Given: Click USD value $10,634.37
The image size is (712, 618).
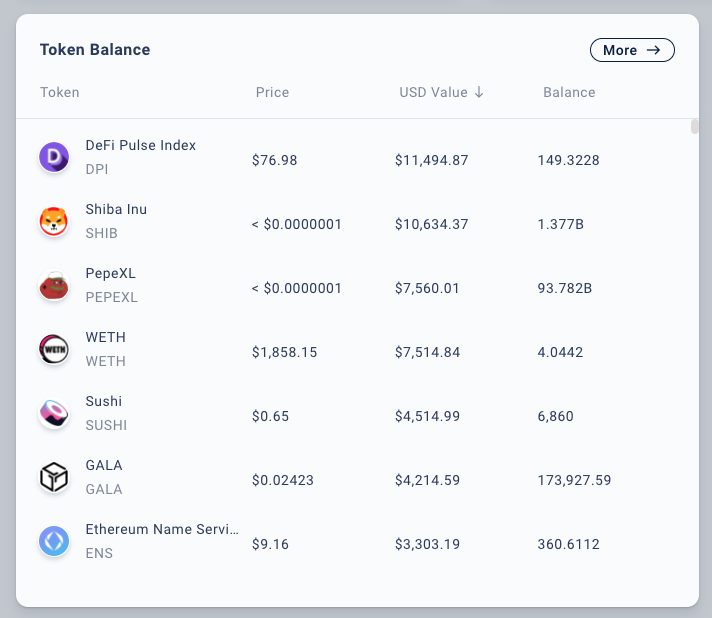Looking at the screenshot, I should 431,224.
